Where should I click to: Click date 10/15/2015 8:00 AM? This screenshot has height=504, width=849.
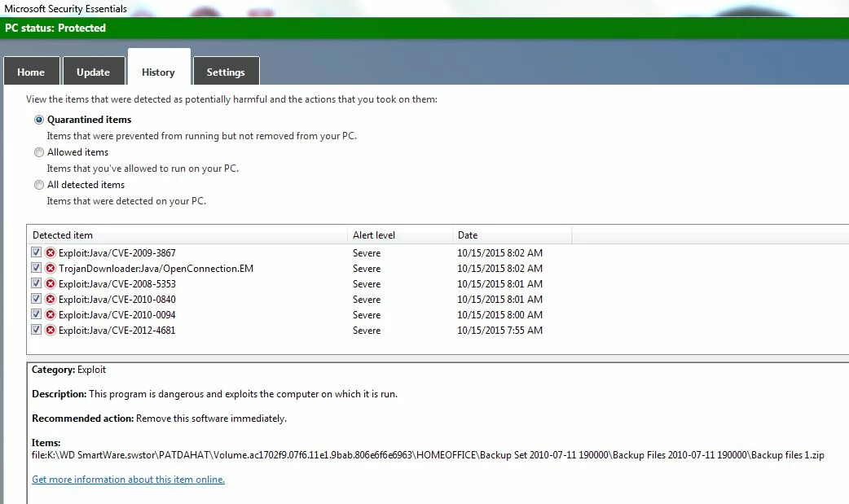(499, 314)
